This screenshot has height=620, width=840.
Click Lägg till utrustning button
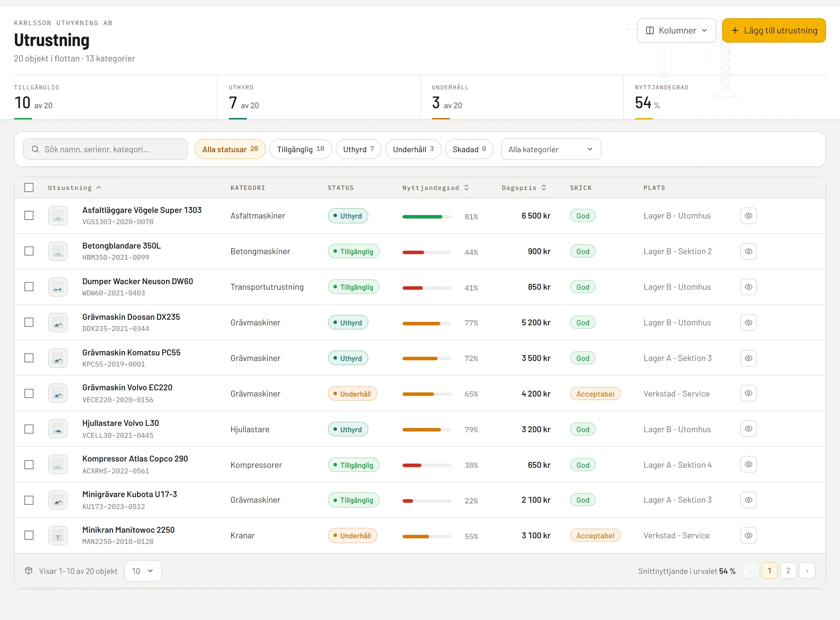point(774,30)
